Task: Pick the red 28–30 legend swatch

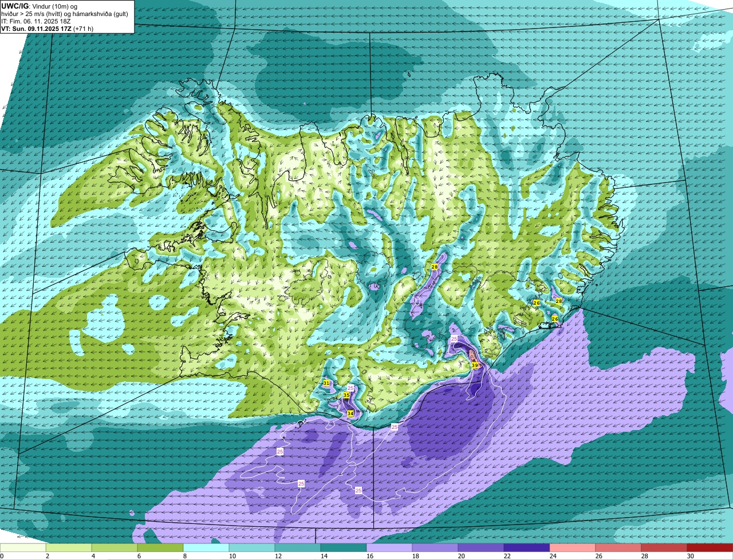Action: pyautogui.click(x=664, y=548)
